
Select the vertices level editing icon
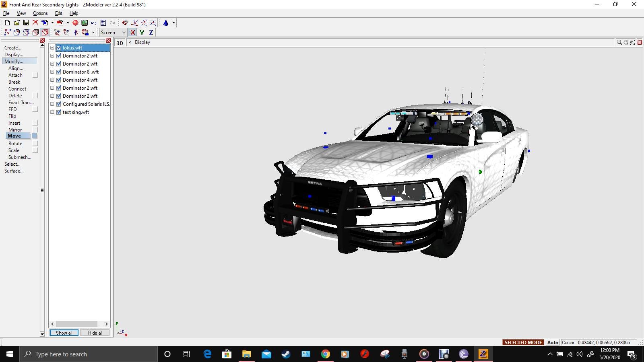point(7,33)
